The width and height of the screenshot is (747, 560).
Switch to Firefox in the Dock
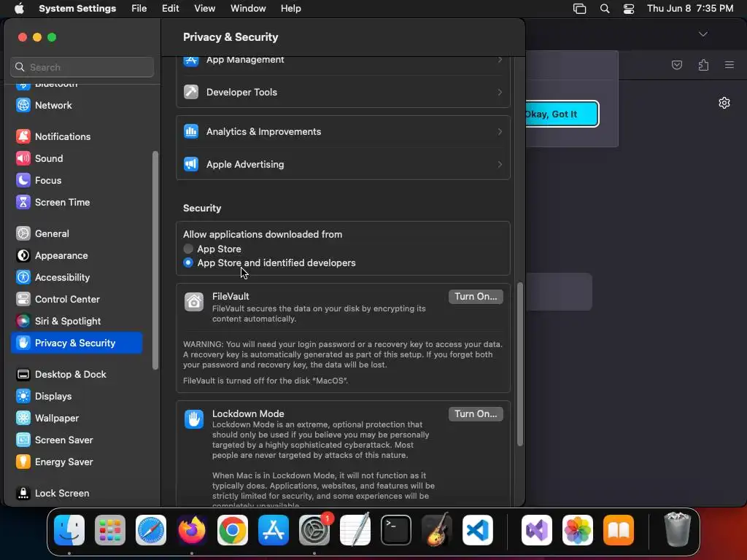pos(192,531)
